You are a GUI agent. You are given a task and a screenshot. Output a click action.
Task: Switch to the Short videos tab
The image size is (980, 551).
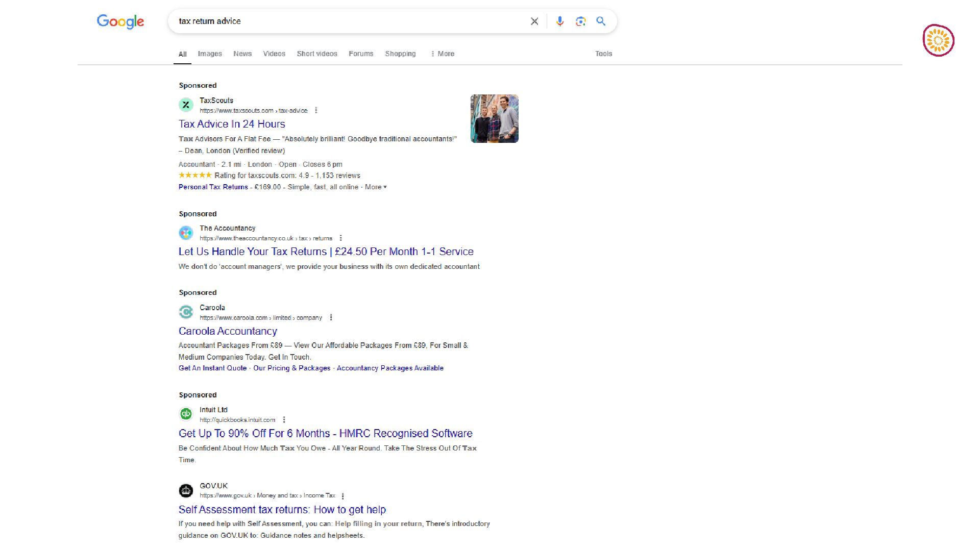pos(317,54)
